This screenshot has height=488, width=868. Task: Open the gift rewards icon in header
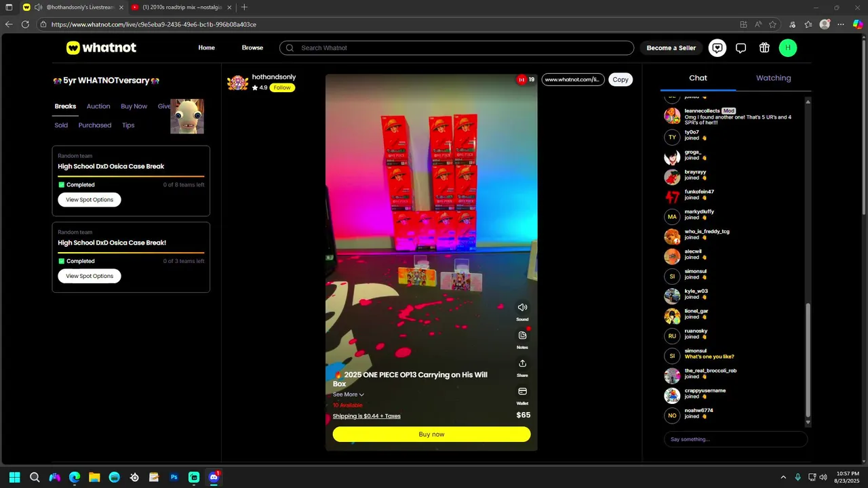pyautogui.click(x=764, y=47)
